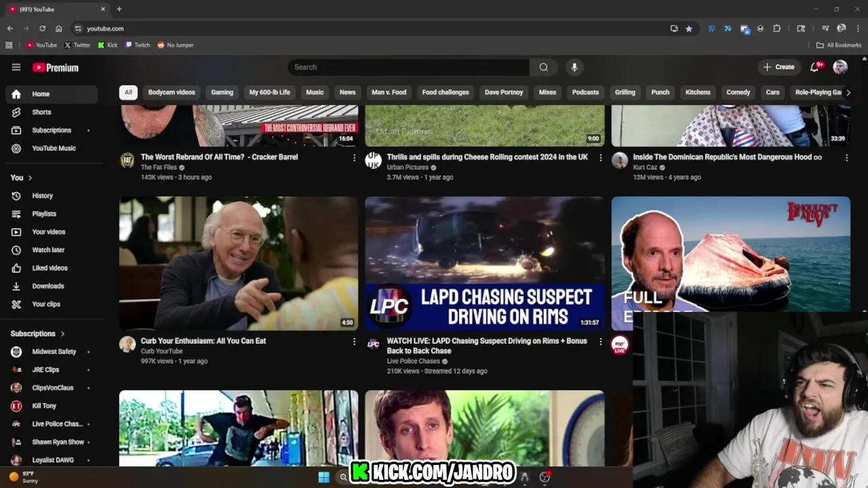Open the weather widget showing Sunny
Screen dimensions: 868x488
pos(24,477)
